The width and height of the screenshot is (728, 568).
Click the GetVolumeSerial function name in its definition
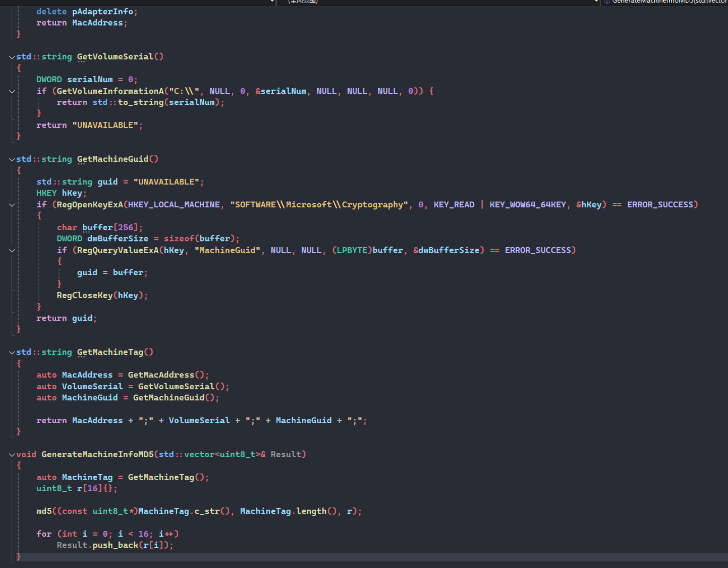pos(115,57)
